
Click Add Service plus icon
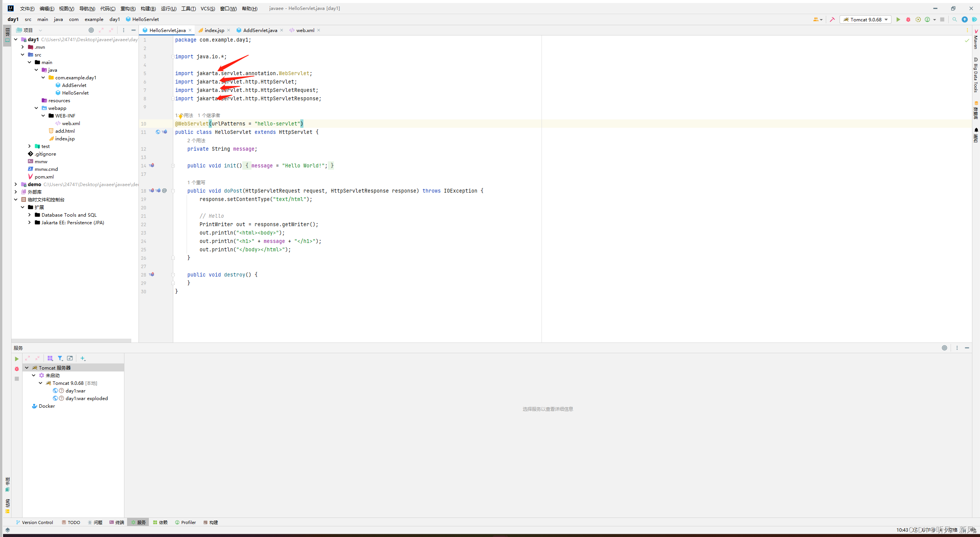click(x=82, y=359)
